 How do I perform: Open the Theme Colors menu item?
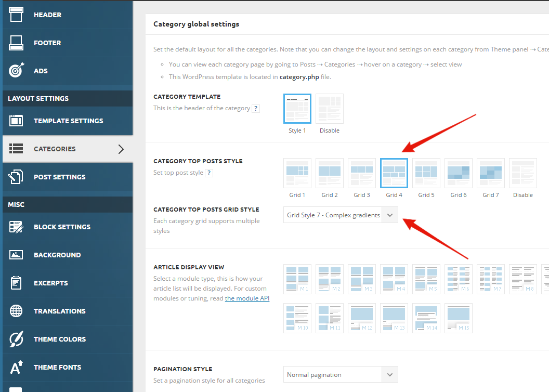[68, 339]
